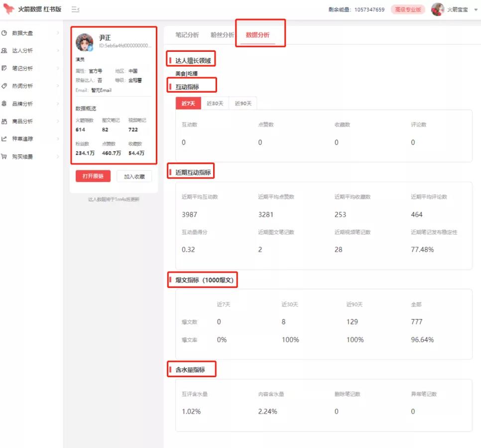Select the 近30天 time range
The height and width of the screenshot is (448, 481).
point(215,103)
